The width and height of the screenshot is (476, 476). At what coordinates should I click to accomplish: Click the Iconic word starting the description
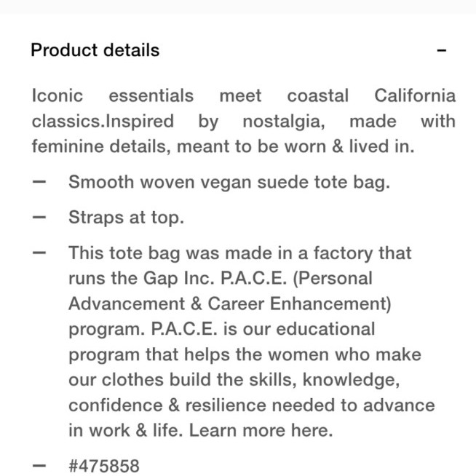tap(57, 95)
